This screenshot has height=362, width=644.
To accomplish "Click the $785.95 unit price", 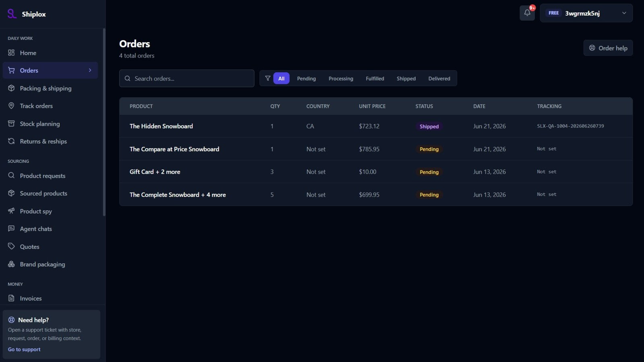I will (369, 149).
